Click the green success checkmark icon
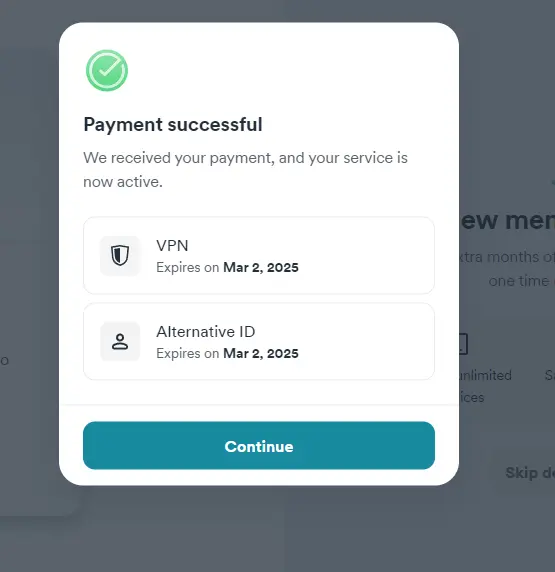 tap(107, 70)
